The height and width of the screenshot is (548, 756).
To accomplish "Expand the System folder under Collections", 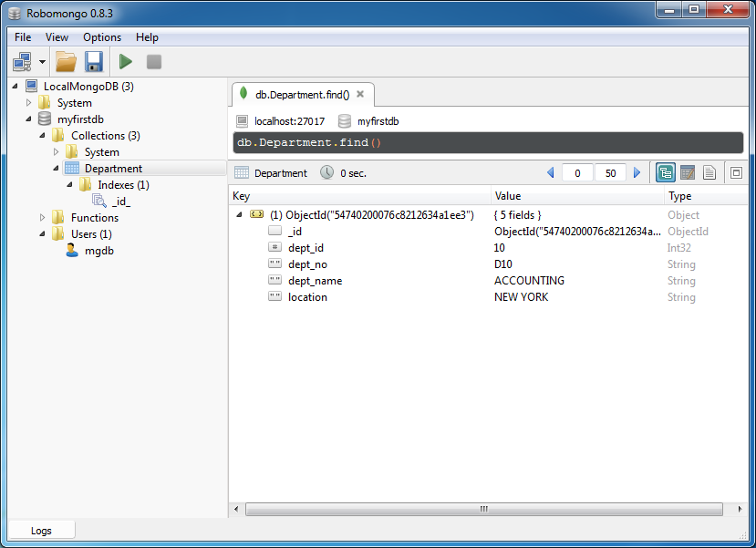I will tap(56, 152).
